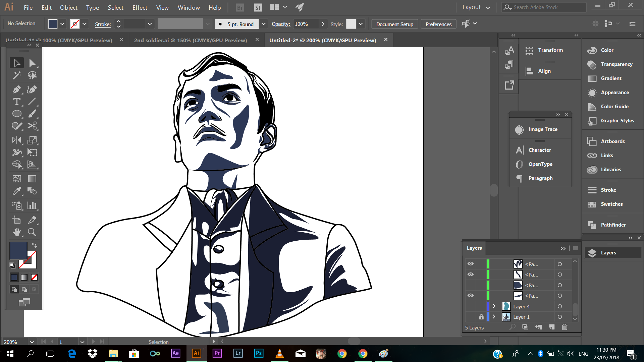Screen dimensions: 644x362
Task: Select the Zoom tool
Action: pyautogui.click(x=32, y=232)
